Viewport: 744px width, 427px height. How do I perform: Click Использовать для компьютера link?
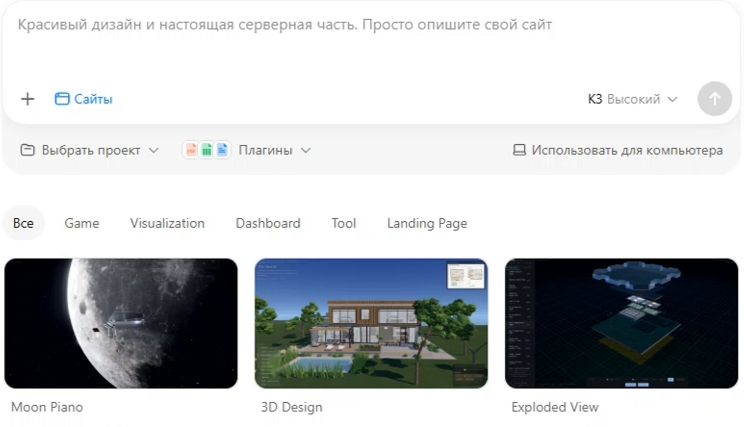point(618,150)
